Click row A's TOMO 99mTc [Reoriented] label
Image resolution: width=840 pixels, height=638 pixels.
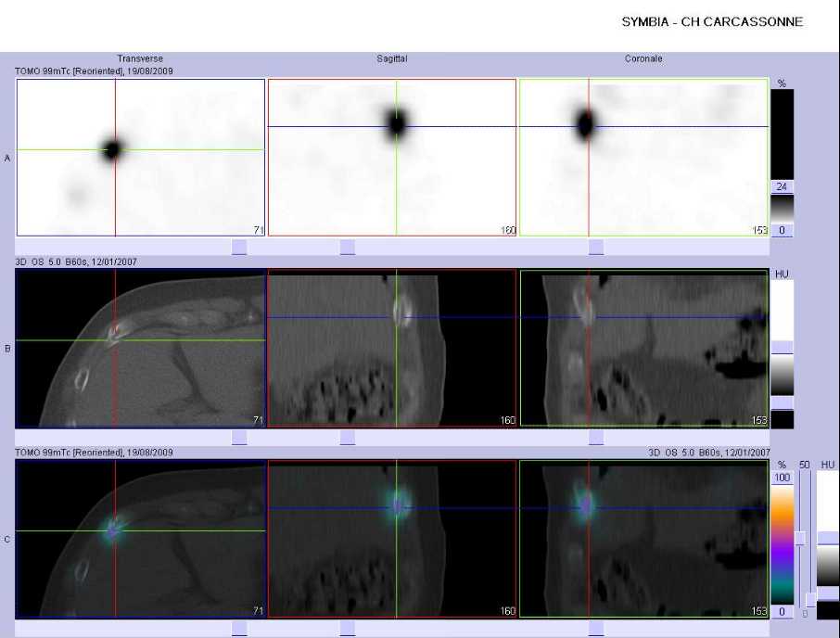(94, 71)
